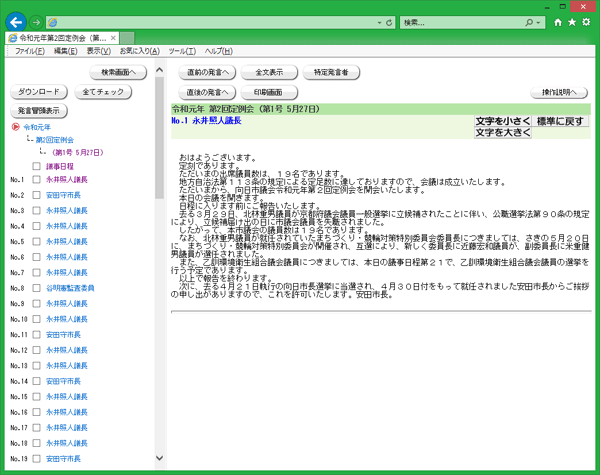Click the No.1 永井照人議長 heading in content pane
Screen dimensions: 600x475
[206, 121]
